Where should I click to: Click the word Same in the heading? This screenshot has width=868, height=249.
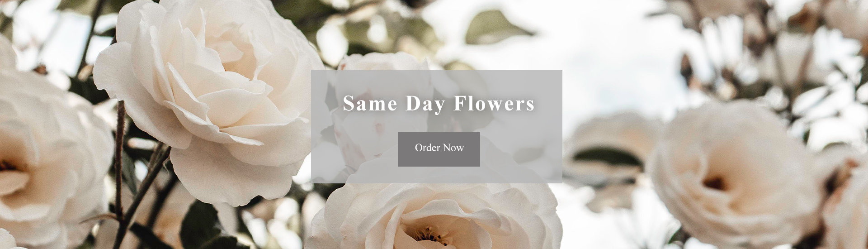pyautogui.click(x=370, y=103)
